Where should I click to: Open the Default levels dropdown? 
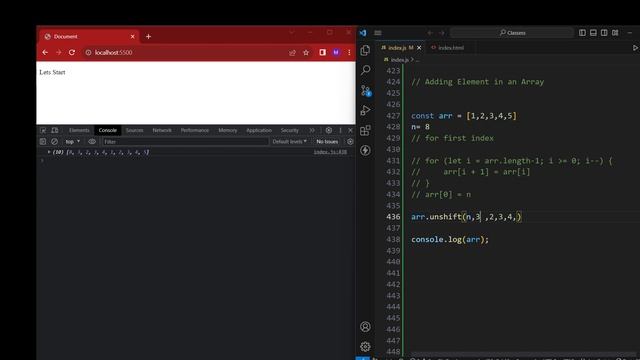point(289,142)
